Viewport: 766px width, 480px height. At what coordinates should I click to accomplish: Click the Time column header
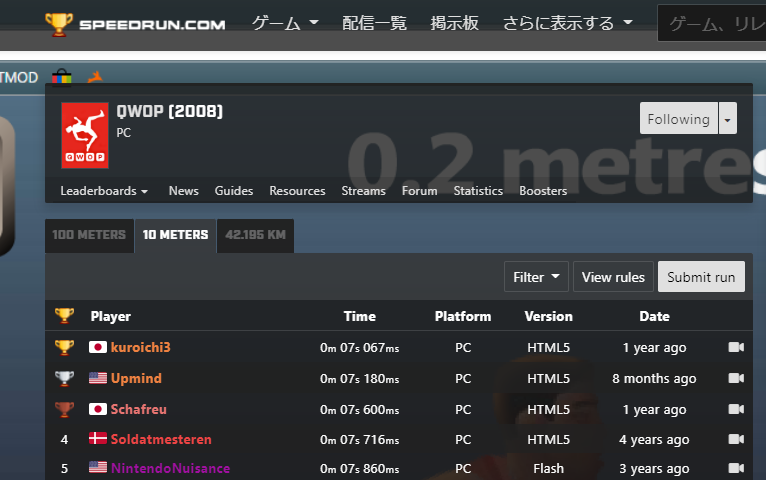tap(360, 316)
